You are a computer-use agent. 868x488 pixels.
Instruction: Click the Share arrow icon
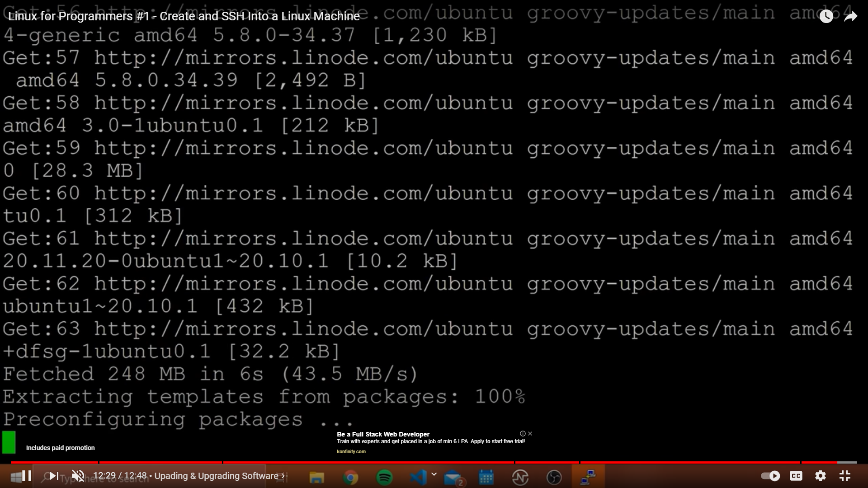[850, 17]
